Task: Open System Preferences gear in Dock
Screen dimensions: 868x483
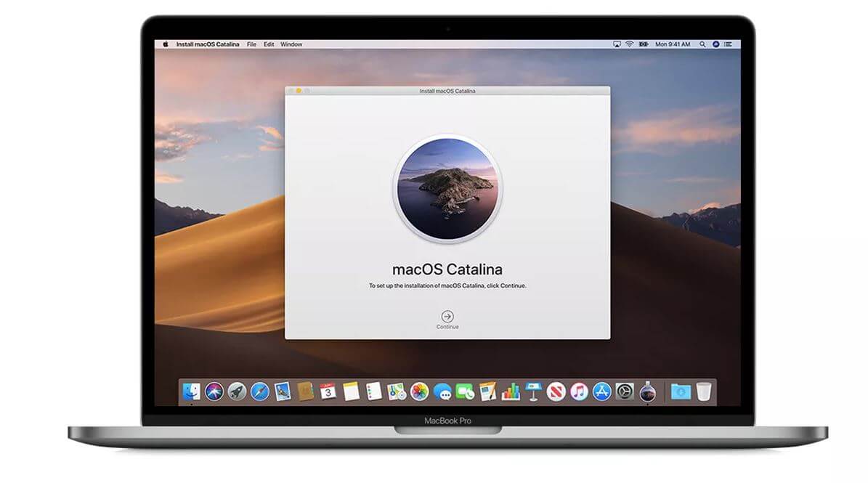Action: point(625,391)
